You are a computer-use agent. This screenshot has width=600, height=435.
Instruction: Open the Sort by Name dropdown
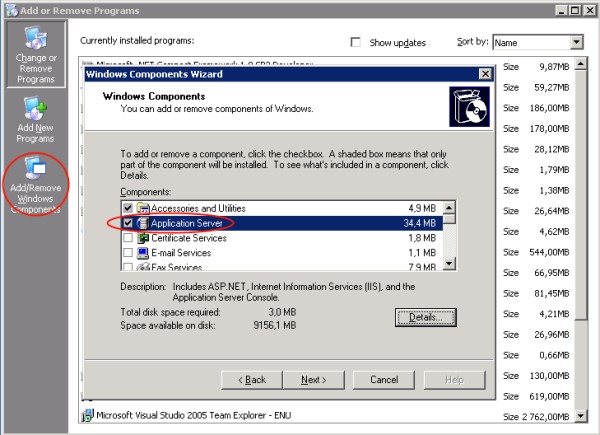coord(576,42)
